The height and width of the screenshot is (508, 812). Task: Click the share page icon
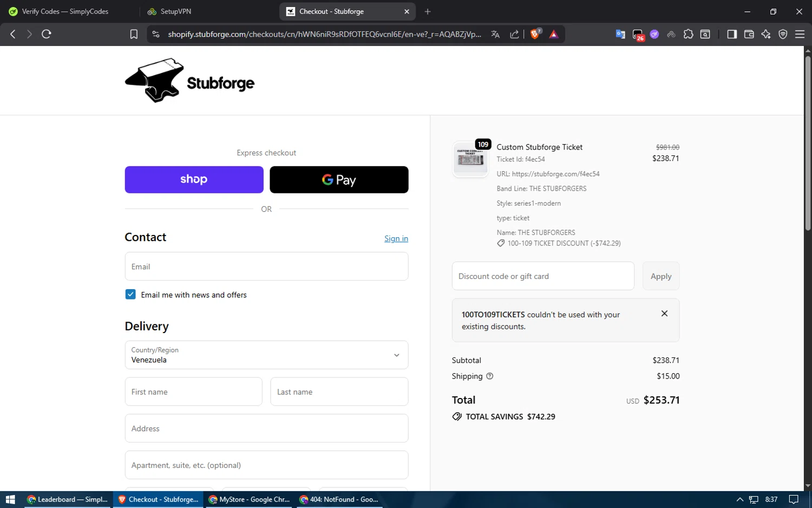tap(514, 34)
